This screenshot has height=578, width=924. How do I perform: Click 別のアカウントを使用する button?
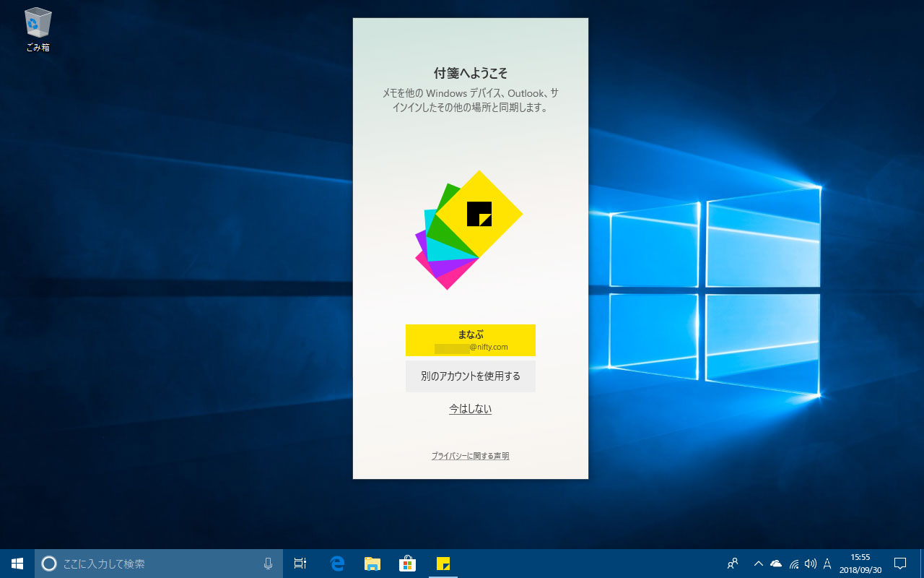coord(470,376)
